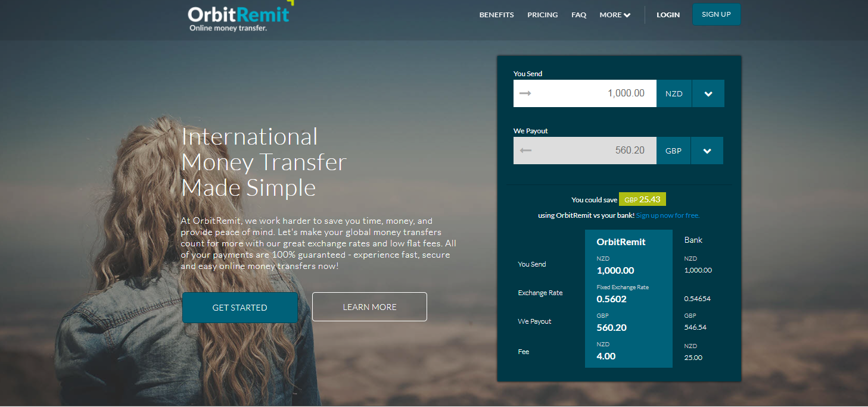
Task: Click the 'Fee' row label
Action: tap(524, 352)
